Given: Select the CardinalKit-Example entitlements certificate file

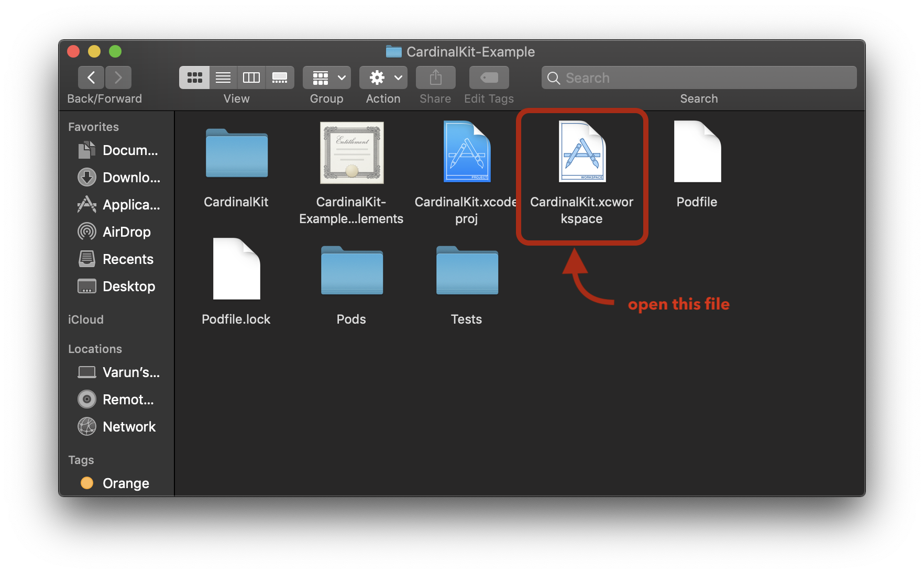Looking at the screenshot, I should click(x=351, y=153).
